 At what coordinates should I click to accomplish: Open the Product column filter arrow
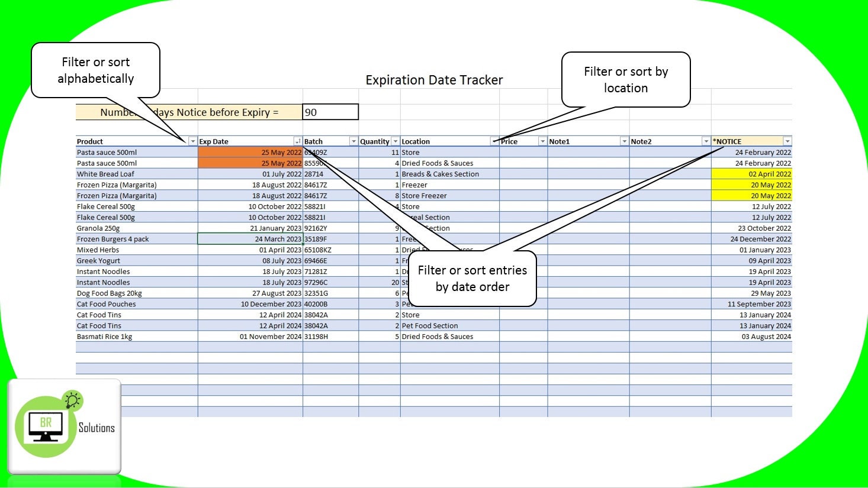point(193,141)
